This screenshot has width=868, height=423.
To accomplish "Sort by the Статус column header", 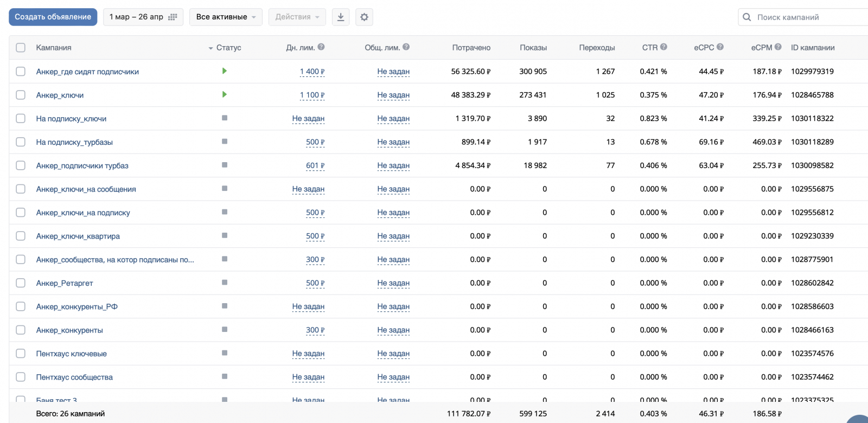I will click(228, 48).
